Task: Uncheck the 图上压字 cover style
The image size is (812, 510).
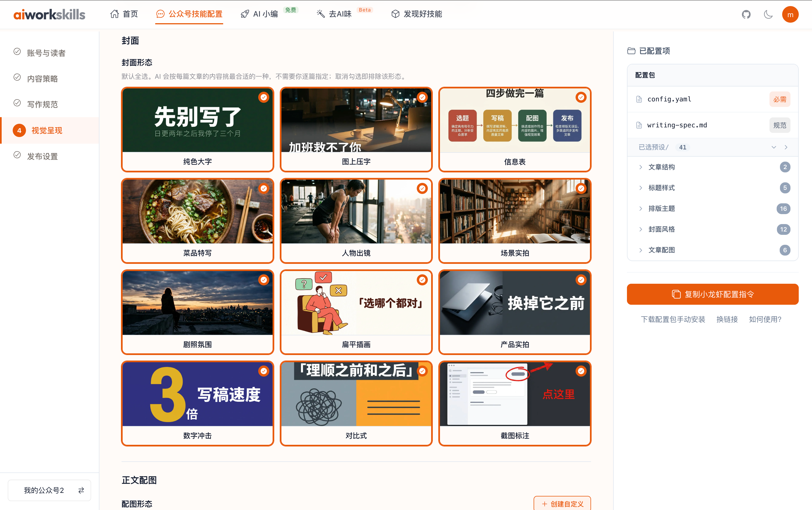Action: tap(422, 98)
